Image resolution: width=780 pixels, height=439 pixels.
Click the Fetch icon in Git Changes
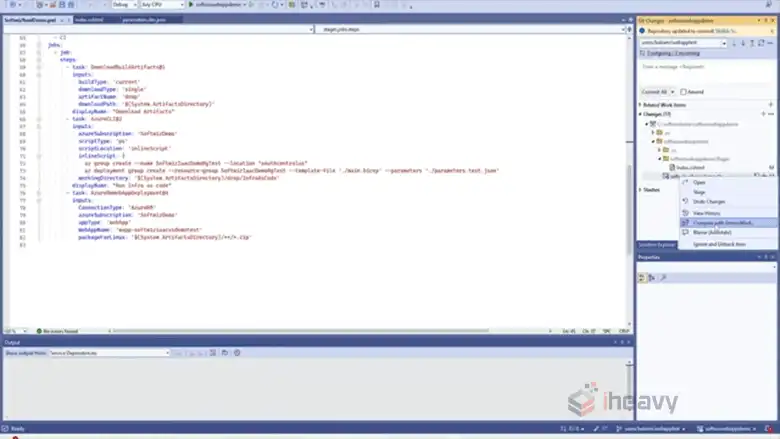[x=734, y=43]
